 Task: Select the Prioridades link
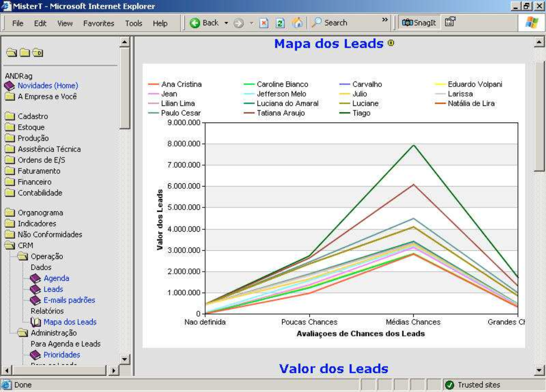[61, 355]
